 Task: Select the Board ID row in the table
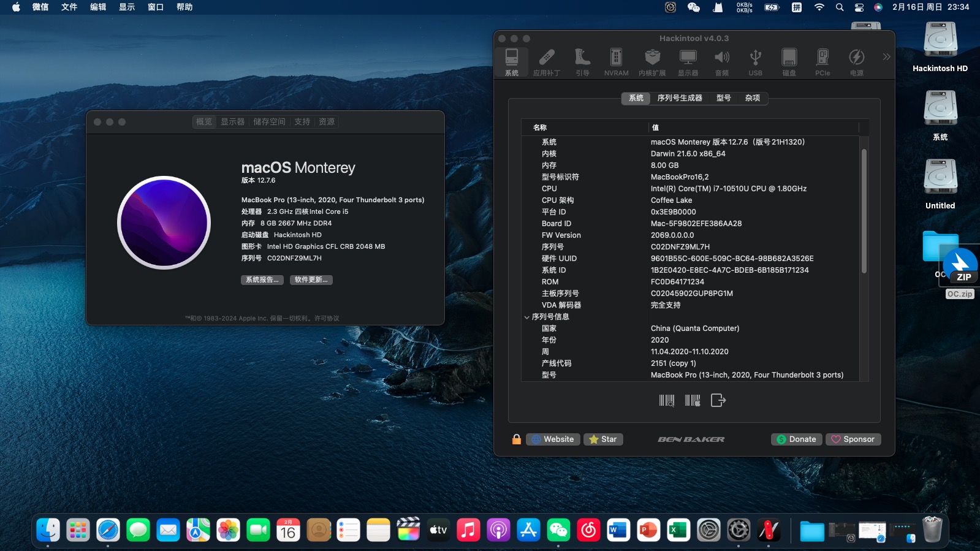(690, 224)
